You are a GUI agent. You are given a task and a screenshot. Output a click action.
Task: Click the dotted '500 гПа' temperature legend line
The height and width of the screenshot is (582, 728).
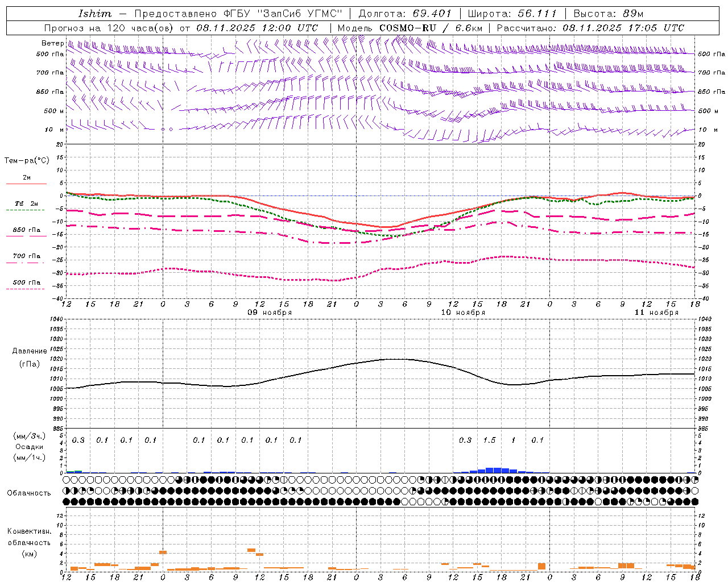tap(25, 289)
